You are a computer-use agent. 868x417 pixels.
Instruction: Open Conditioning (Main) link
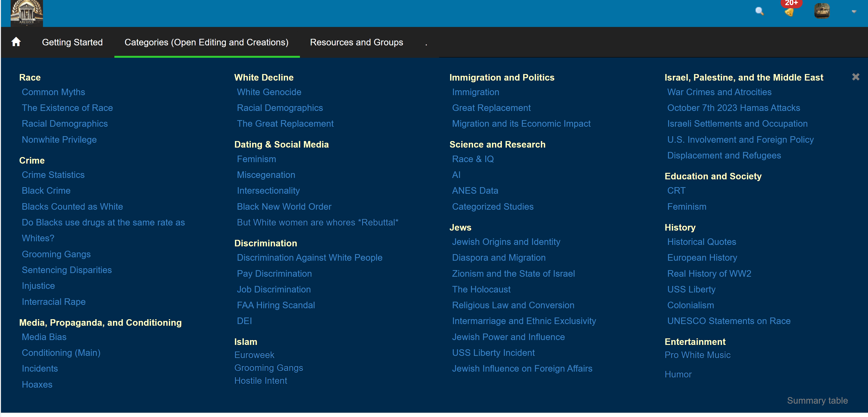(61, 353)
